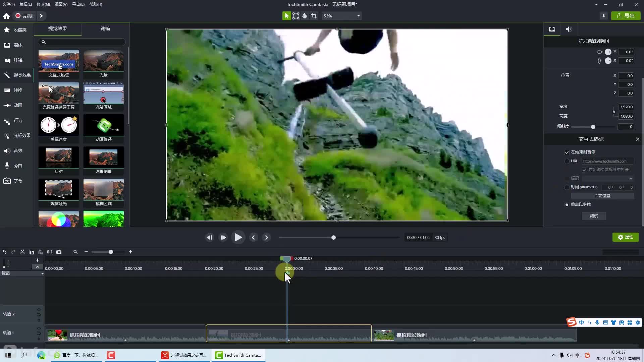Remove the 交互式热点 effect with X
This screenshot has height=362, width=644.
[x=638, y=139]
